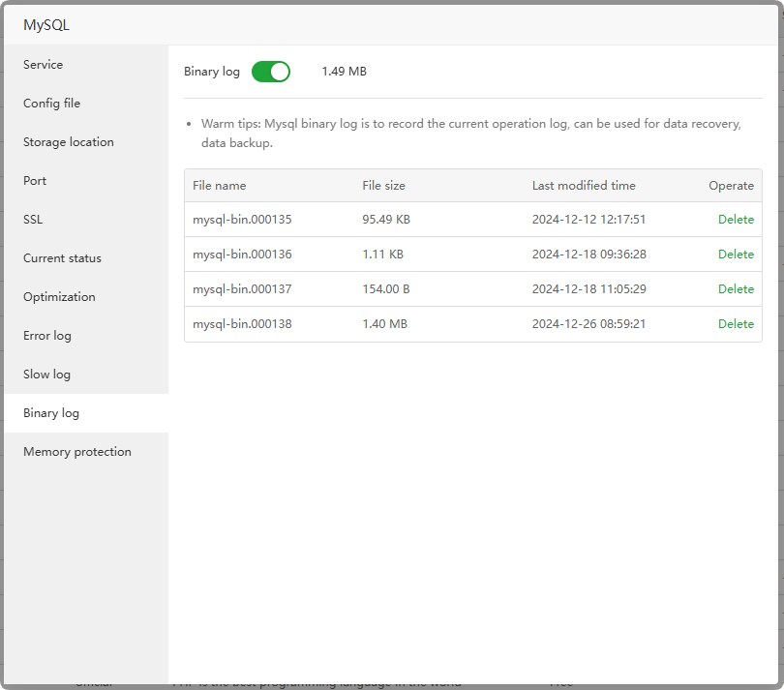Viewport: 784px width, 690px height.
Task: Open the Optimization tab
Action: click(x=59, y=297)
